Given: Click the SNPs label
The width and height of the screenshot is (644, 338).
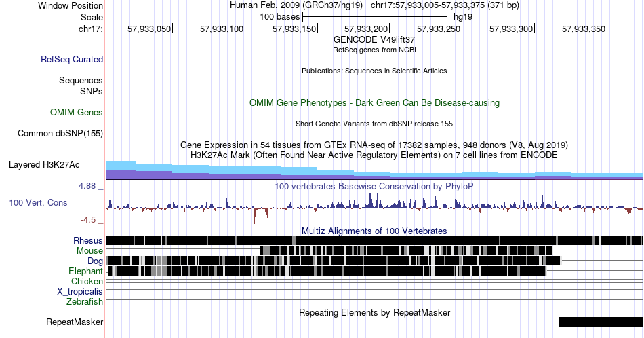Looking at the screenshot, I should click(92, 91).
